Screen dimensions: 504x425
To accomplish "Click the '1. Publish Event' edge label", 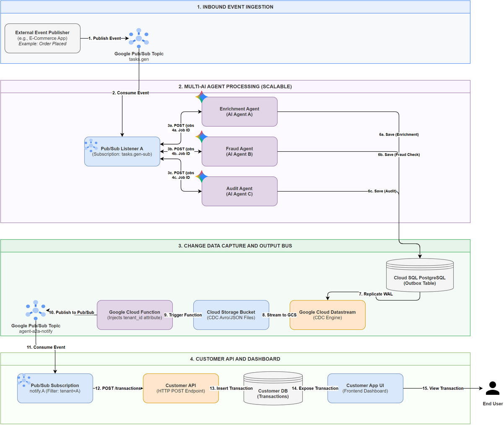I will click(105, 38).
